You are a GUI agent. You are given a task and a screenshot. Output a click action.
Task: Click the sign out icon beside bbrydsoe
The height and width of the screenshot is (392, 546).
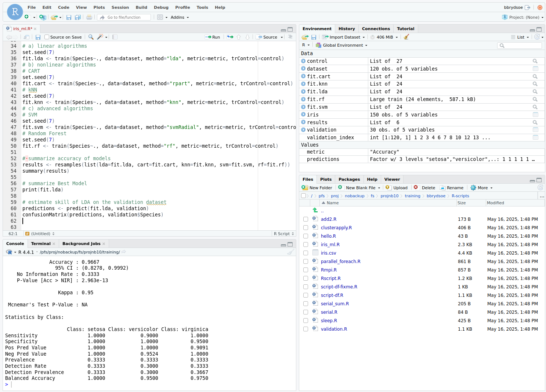point(528,7)
